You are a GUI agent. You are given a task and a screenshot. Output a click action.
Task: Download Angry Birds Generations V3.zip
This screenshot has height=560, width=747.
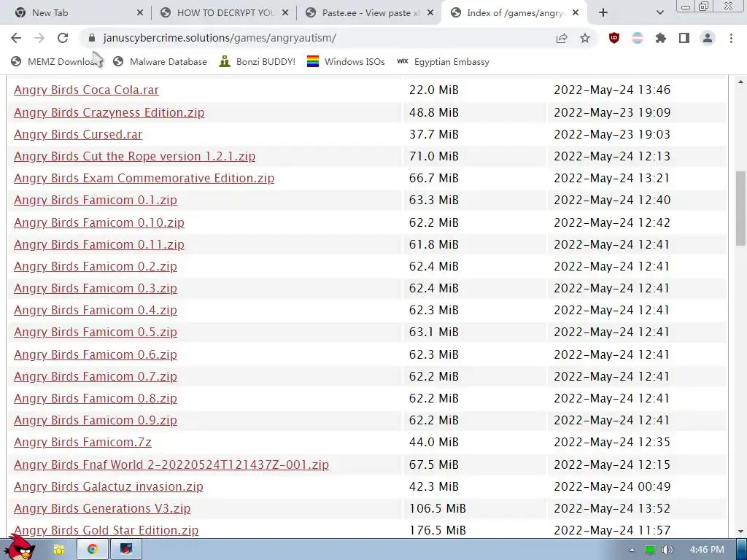click(102, 508)
